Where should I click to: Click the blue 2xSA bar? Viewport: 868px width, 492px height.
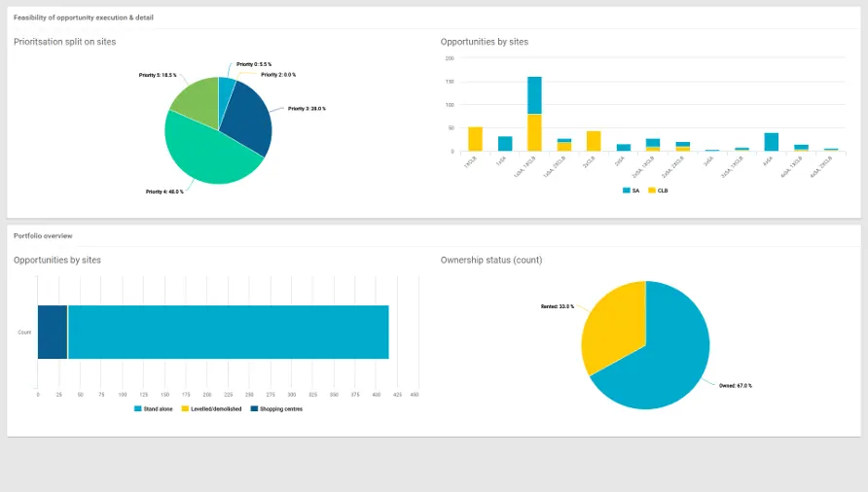[624, 148]
